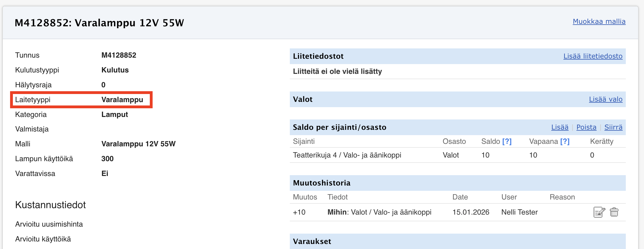Click the Kategoria value Lamput

[x=115, y=114]
